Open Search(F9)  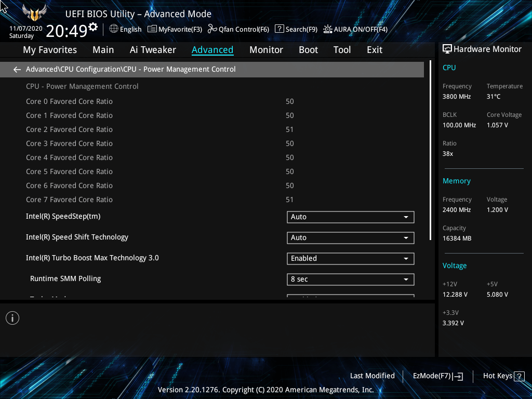pyautogui.click(x=296, y=29)
